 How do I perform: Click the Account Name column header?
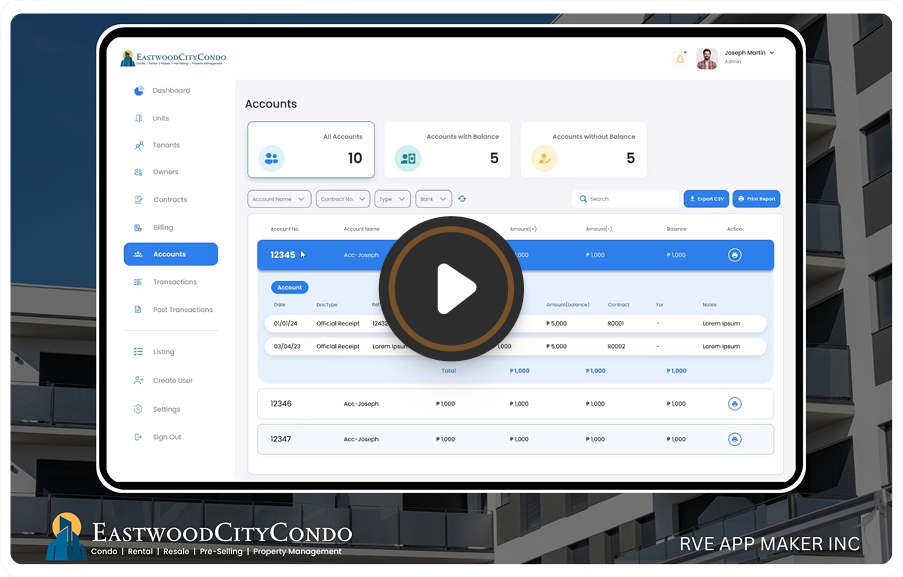[362, 229]
